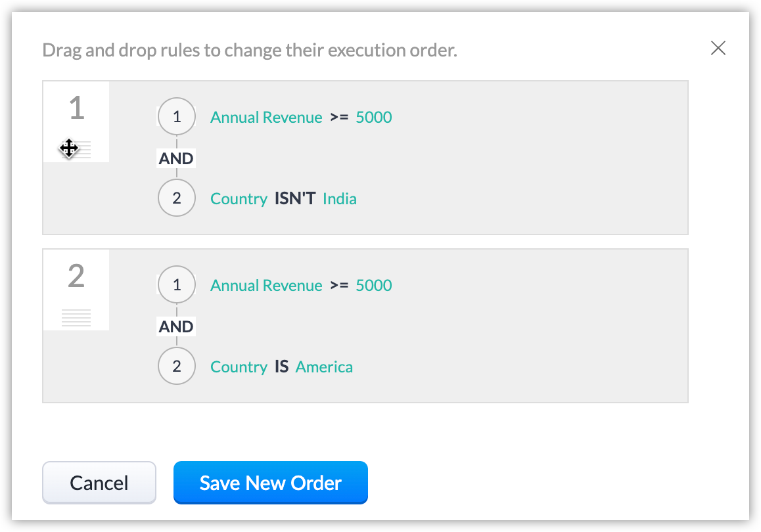This screenshot has width=761, height=532.
Task: Click the 5000 value in rule 1
Action: coord(373,118)
